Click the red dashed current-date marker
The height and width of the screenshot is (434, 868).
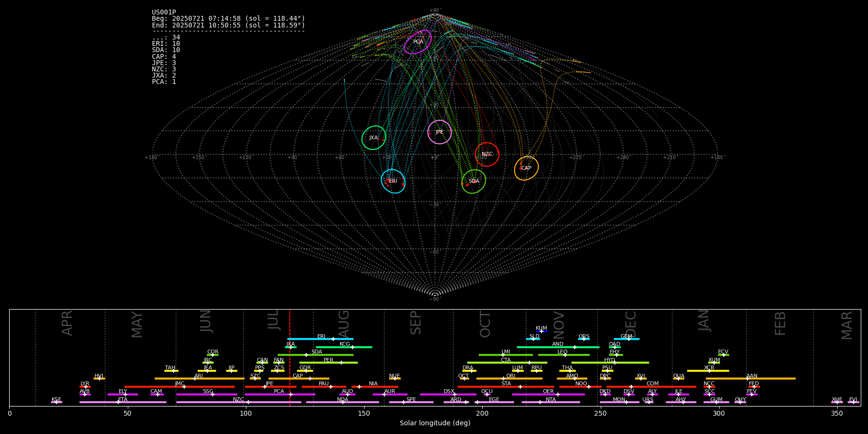tap(290, 357)
